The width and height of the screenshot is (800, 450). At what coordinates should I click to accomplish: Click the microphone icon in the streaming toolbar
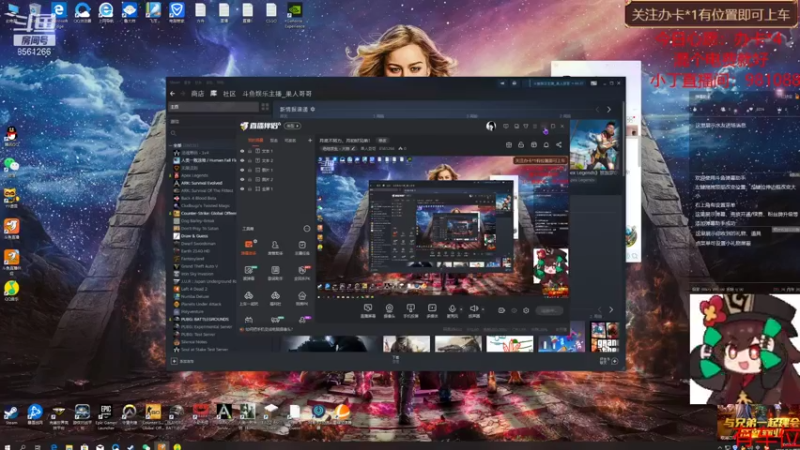click(x=452, y=309)
